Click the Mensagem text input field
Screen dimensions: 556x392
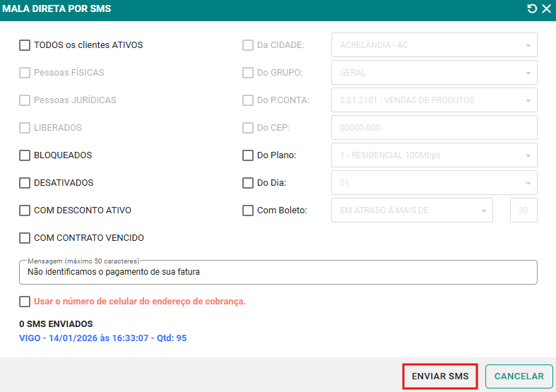coord(278,271)
